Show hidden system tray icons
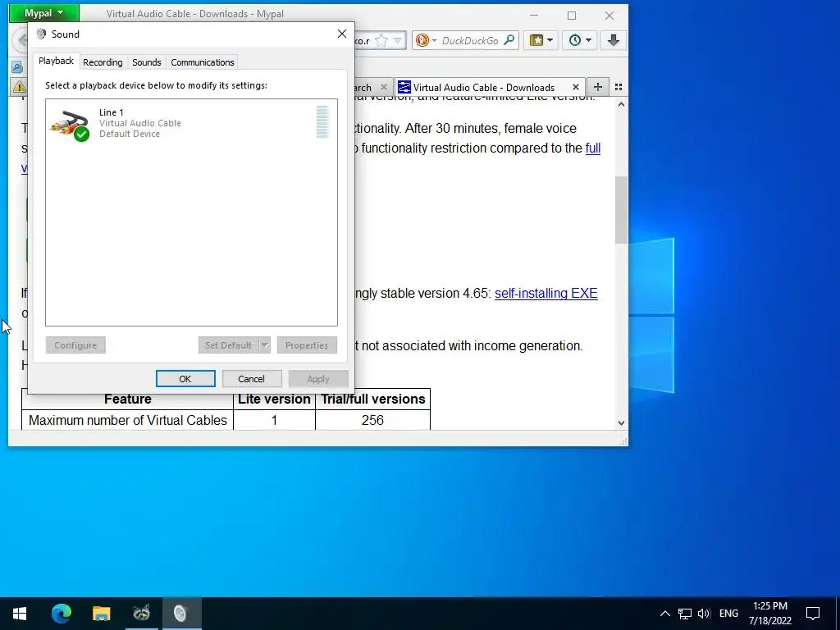 click(664, 614)
